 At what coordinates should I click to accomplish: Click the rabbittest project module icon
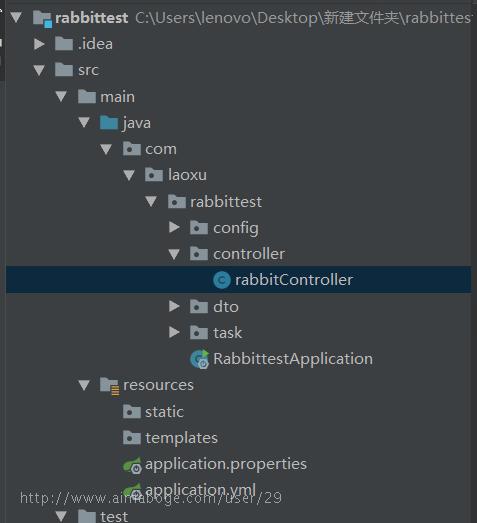(x=42, y=19)
